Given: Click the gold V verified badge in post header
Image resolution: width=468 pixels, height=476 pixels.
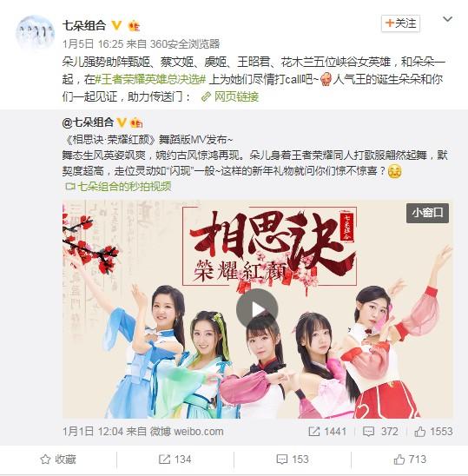Looking at the screenshot, I should [116, 25].
